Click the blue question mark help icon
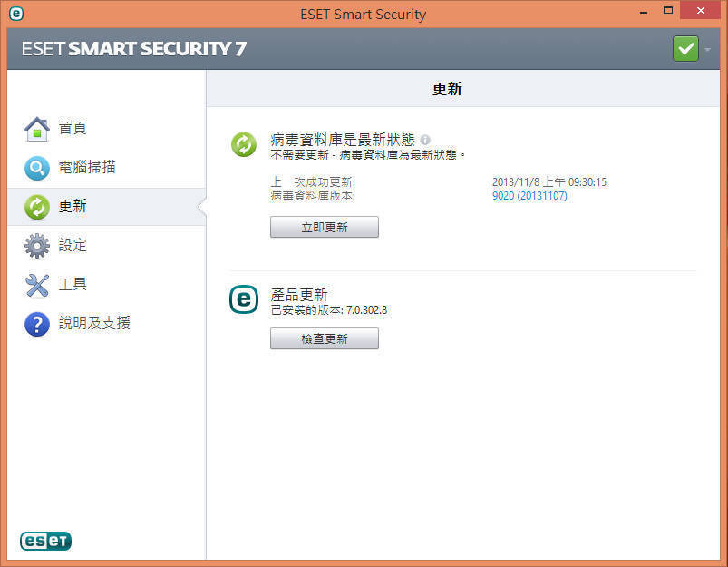The height and width of the screenshot is (567, 728). click(x=36, y=324)
